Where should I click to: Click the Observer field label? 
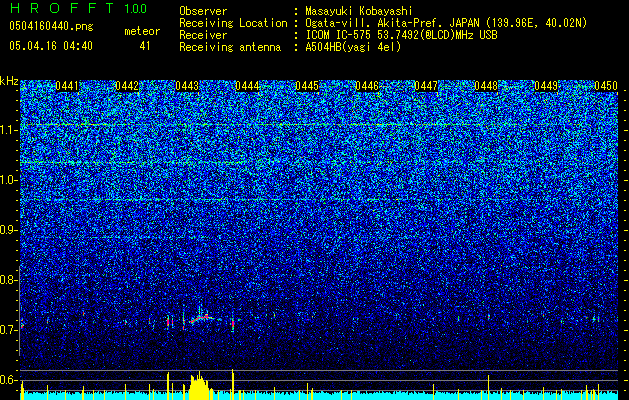tap(203, 11)
